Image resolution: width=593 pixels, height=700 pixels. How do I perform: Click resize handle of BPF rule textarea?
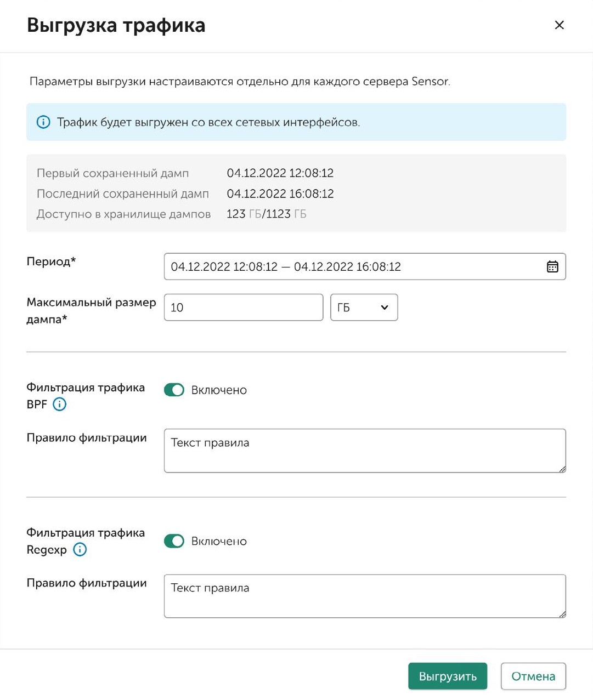pos(562,469)
